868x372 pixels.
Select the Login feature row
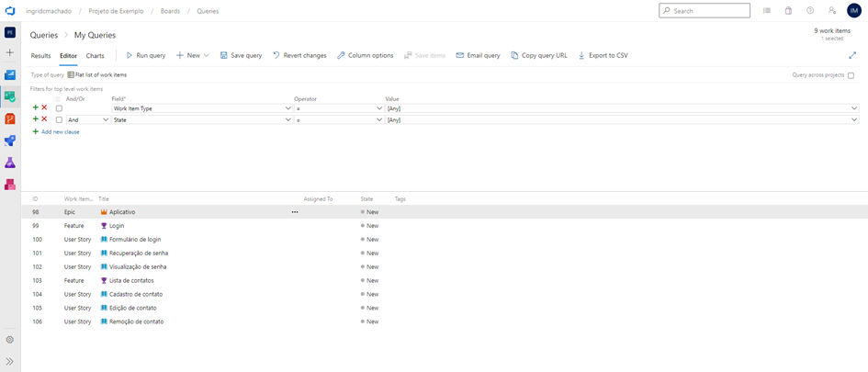(445, 226)
